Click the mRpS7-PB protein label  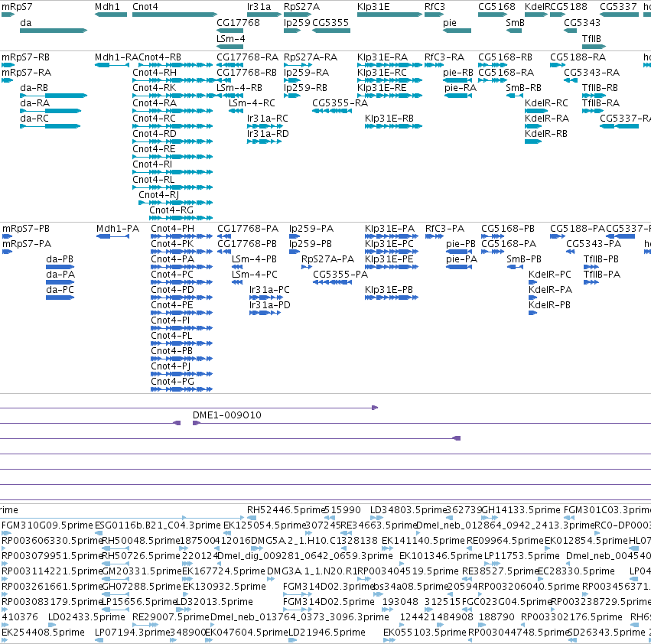tap(26, 229)
